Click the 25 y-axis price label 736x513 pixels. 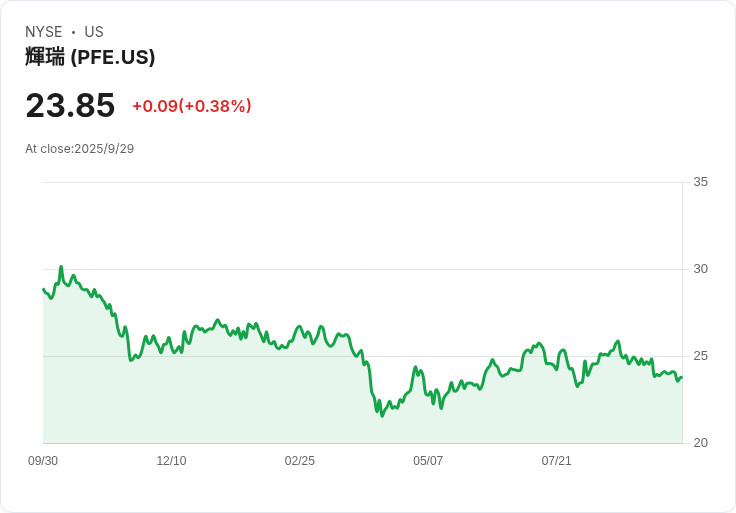pos(700,356)
